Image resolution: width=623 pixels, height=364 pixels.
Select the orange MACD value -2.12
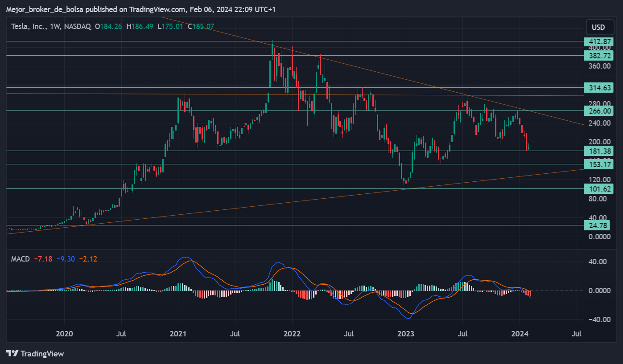pos(89,259)
